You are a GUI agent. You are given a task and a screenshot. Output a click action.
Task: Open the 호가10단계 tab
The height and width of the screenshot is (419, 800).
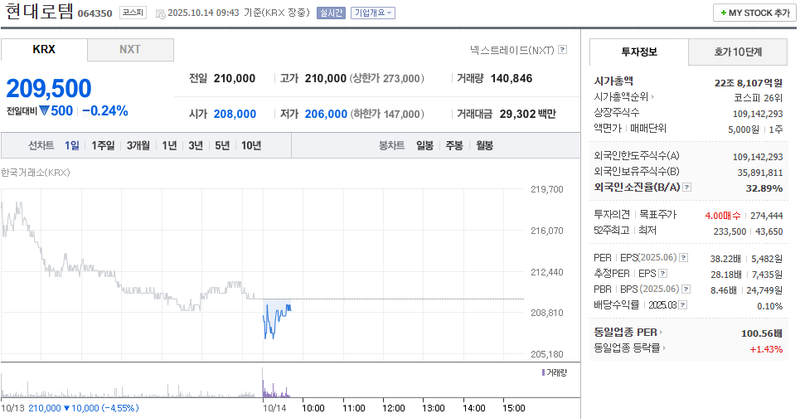click(x=737, y=51)
